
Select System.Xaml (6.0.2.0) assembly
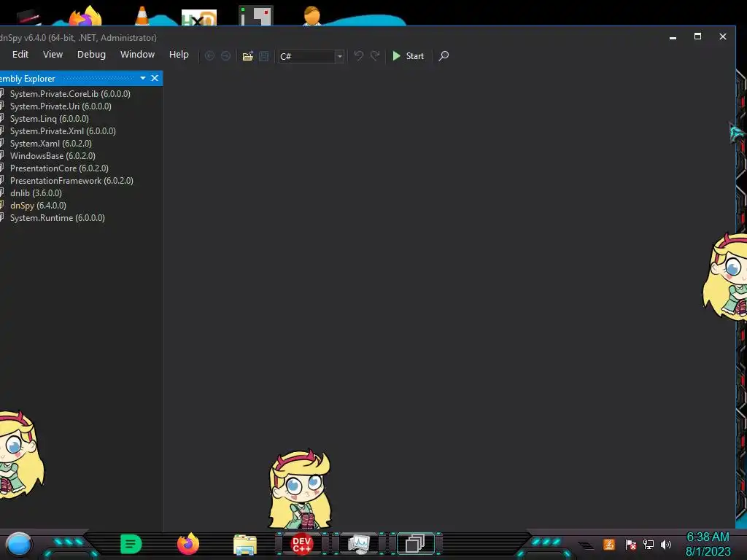pyautogui.click(x=50, y=144)
